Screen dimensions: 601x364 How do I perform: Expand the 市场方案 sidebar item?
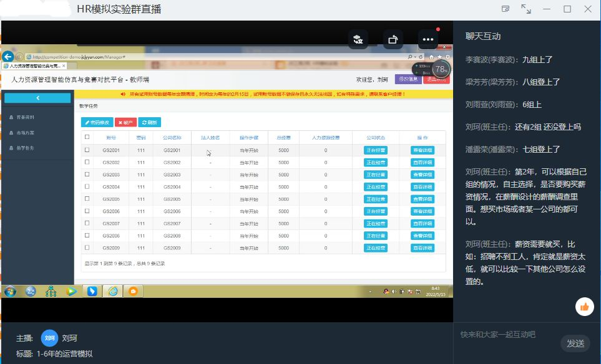click(26, 133)
